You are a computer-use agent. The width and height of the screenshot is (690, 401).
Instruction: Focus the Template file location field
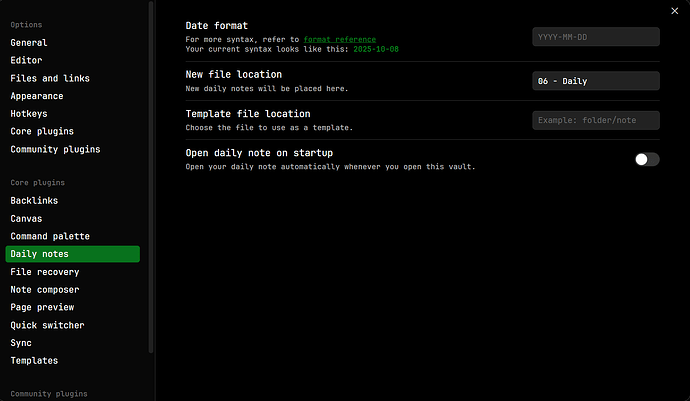596,120
